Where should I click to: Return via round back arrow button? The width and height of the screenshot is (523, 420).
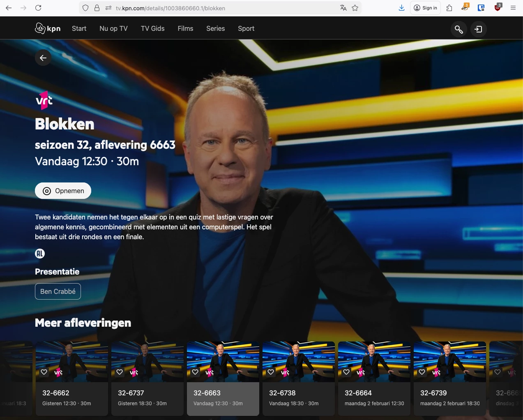[x=43, y=58]
